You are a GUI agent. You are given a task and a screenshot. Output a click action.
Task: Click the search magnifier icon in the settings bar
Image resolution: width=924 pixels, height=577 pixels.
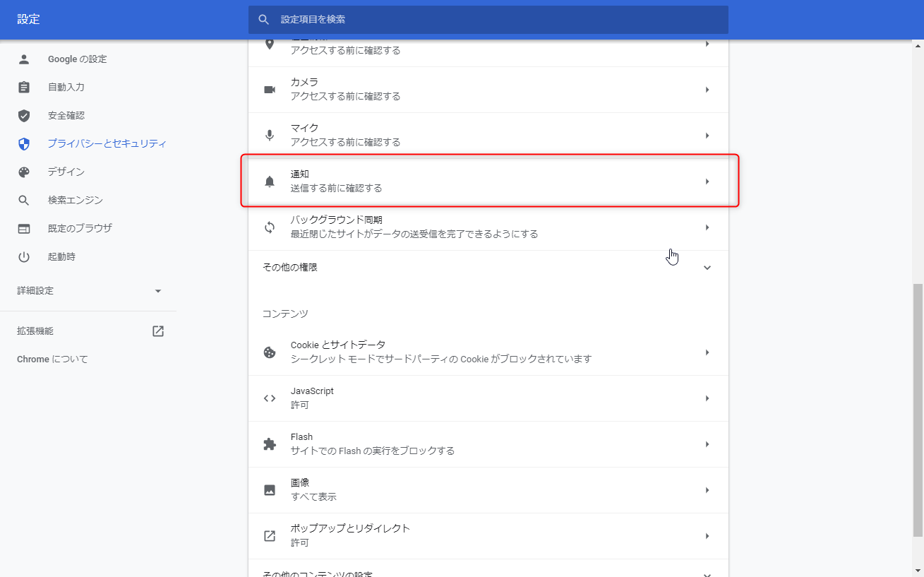(264, 20)
